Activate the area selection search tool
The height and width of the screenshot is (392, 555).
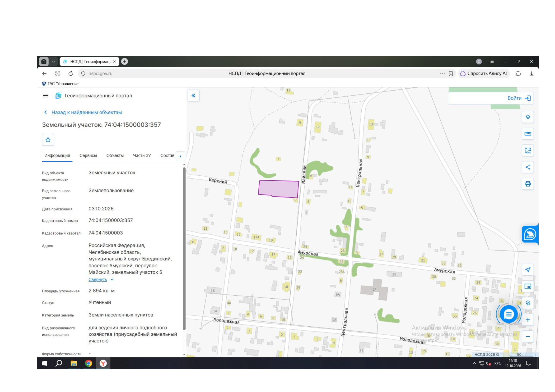coord(528,151)
